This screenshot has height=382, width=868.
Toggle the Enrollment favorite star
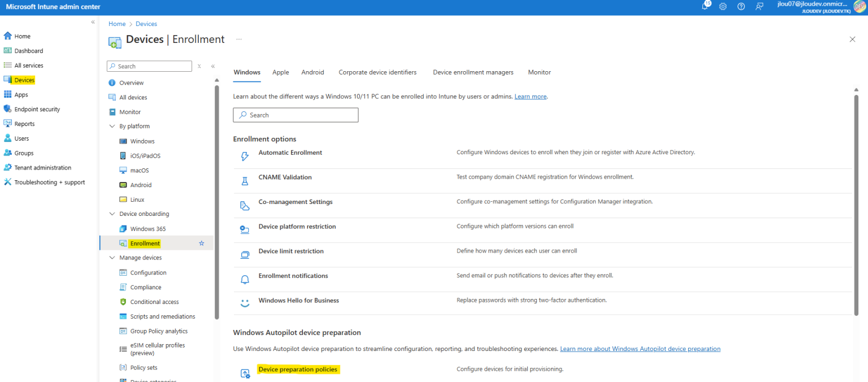(201, 243)
